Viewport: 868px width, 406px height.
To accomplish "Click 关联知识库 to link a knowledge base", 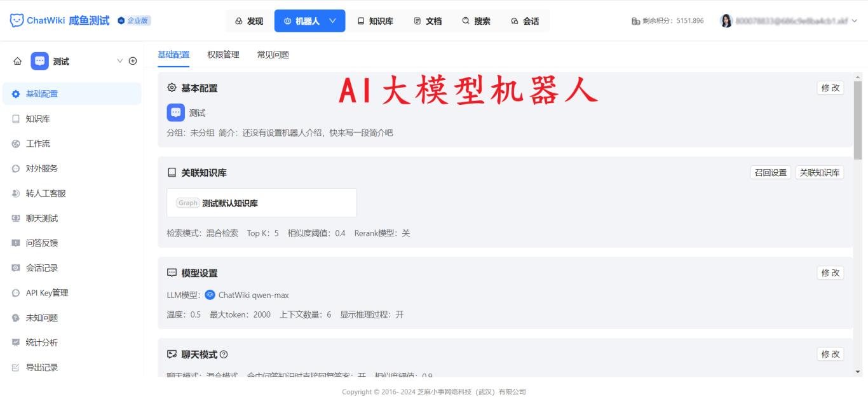I will pyautogui.click(x=820, y=172).
